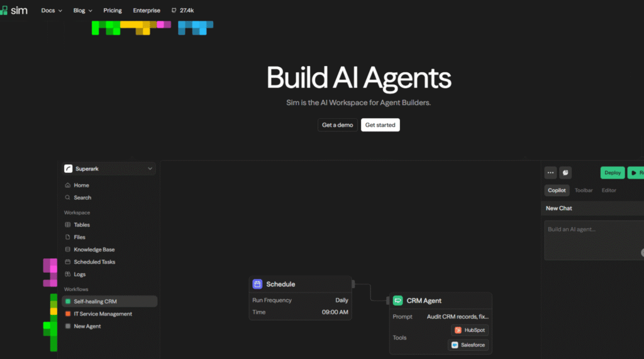This screenshot has height=359, width=644.
Task: Open Search in the sidebar
Action: (x=82, y=197)
